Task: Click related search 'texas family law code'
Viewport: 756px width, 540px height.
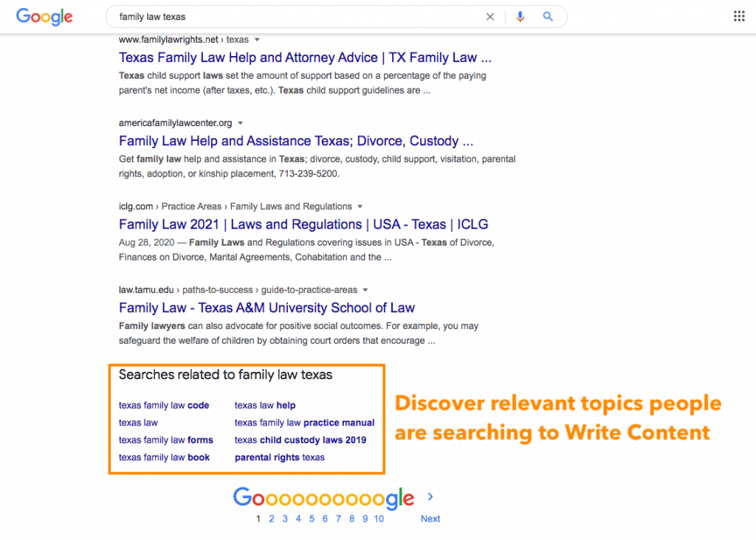Action: coord(164,405)
